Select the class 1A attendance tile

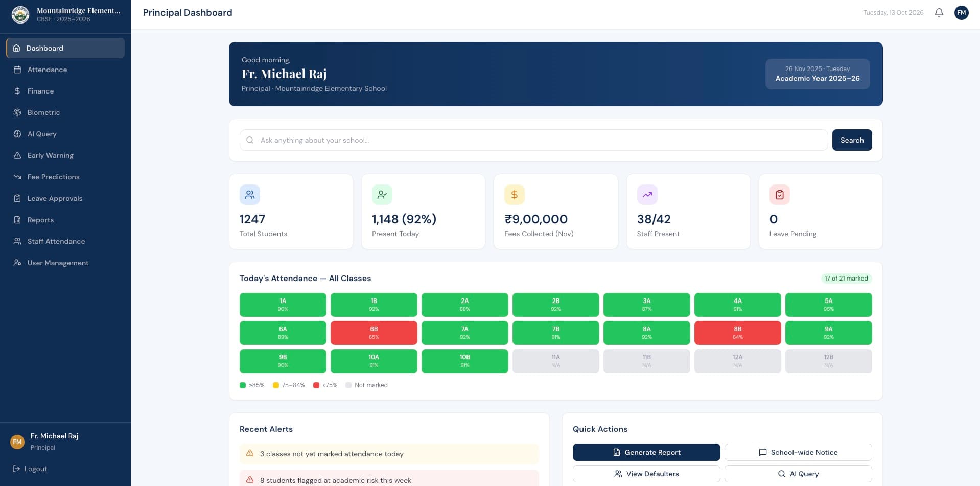(283, 305)
